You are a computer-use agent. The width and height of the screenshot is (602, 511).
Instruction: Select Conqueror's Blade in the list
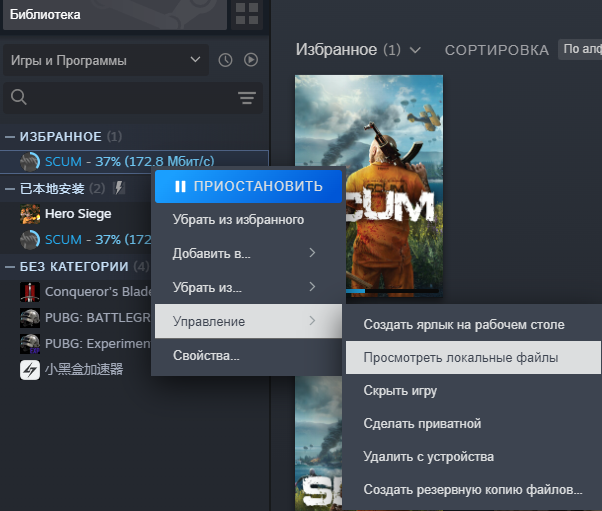pos(76,292)
